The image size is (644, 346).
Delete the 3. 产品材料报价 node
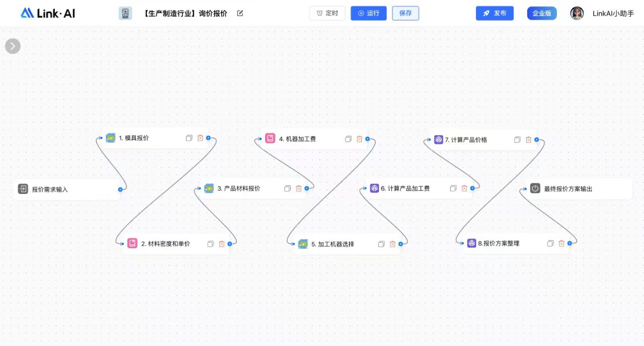(x=299, y=188)
